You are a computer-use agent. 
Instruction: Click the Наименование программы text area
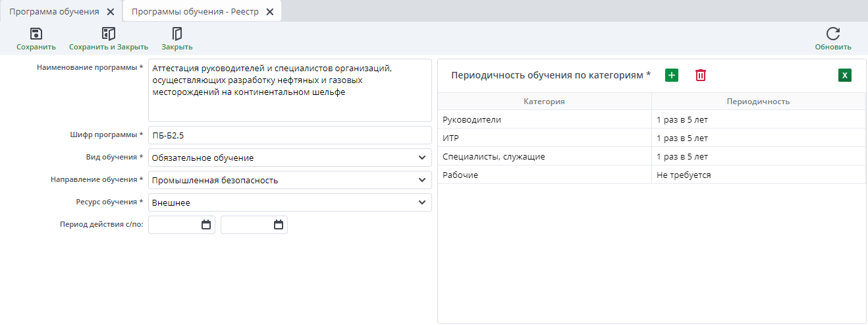[x=290, y=90]
